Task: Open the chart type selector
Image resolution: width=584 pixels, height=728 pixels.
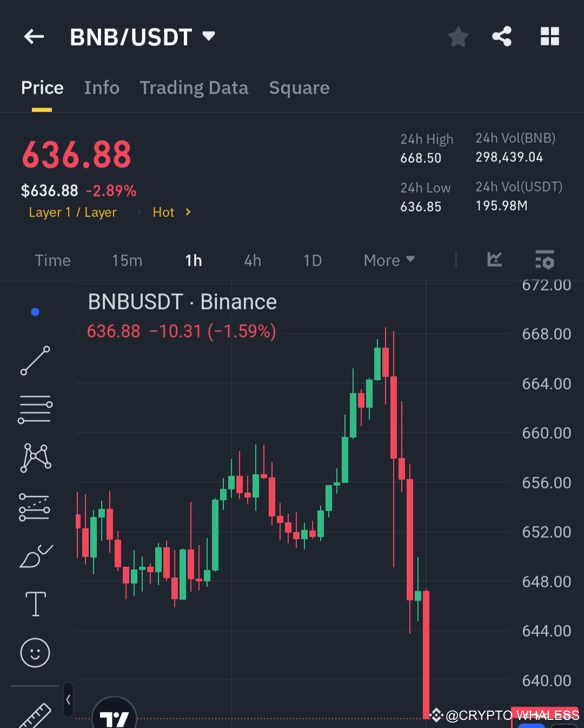Action: 494,260
